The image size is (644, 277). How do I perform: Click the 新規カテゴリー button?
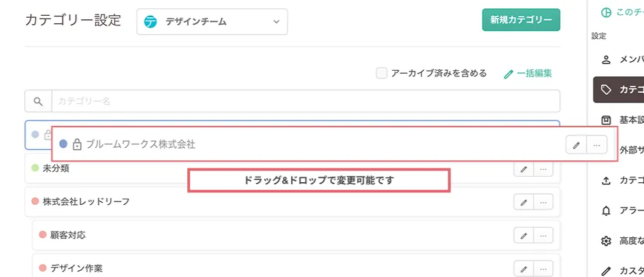pyautogui.click(x=521, y=20)
